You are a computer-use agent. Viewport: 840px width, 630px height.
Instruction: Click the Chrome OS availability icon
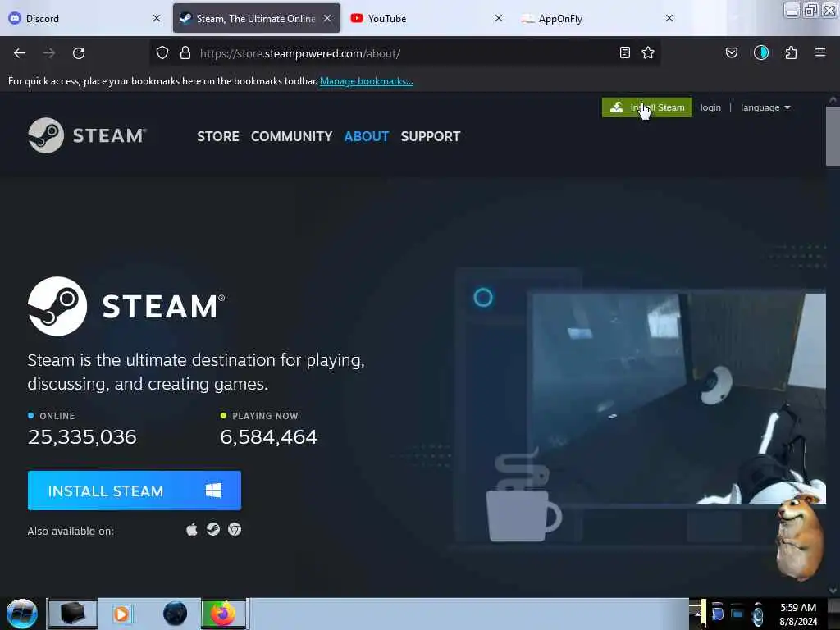click(x=235, y=529)
